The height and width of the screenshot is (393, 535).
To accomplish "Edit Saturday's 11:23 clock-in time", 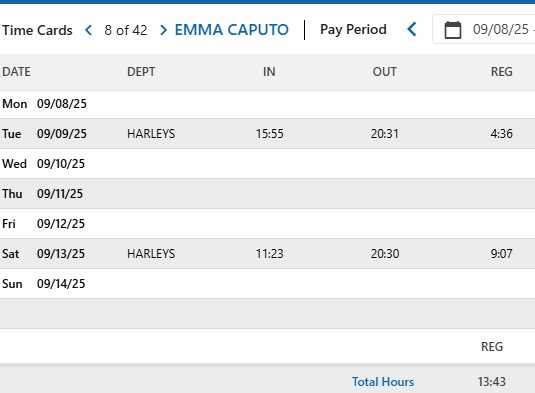I will click(270, 254).
